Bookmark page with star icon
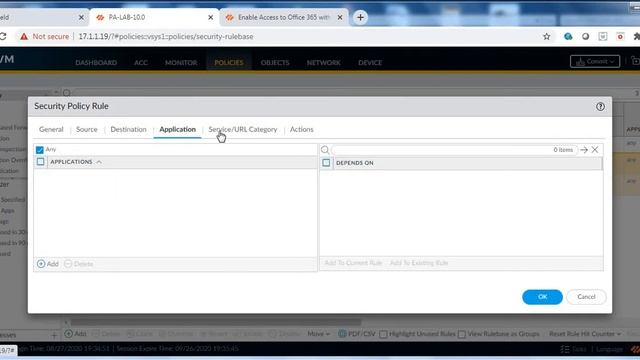 (x=547, y=36)
